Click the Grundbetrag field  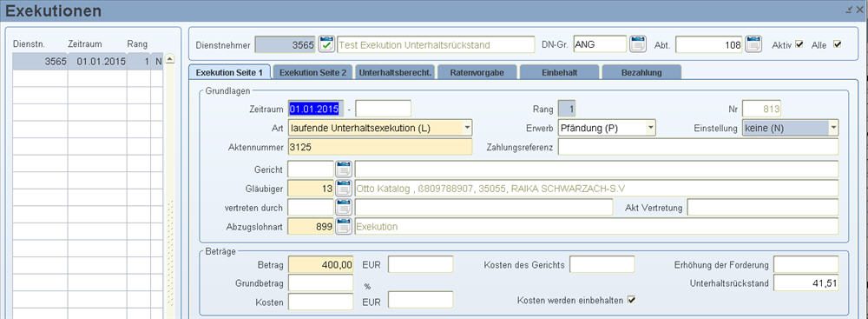(x=320, y=283)
